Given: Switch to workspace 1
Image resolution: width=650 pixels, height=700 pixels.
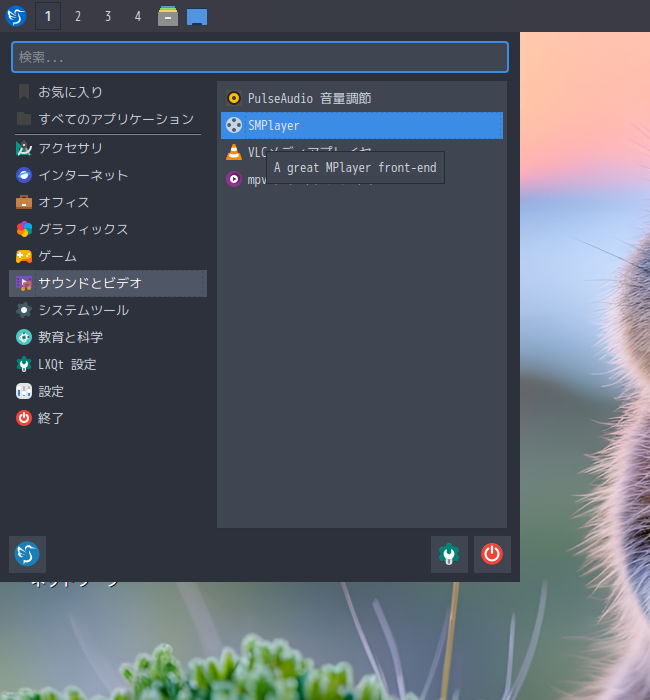Looking at the screenshot, I should tap(48, 16).
